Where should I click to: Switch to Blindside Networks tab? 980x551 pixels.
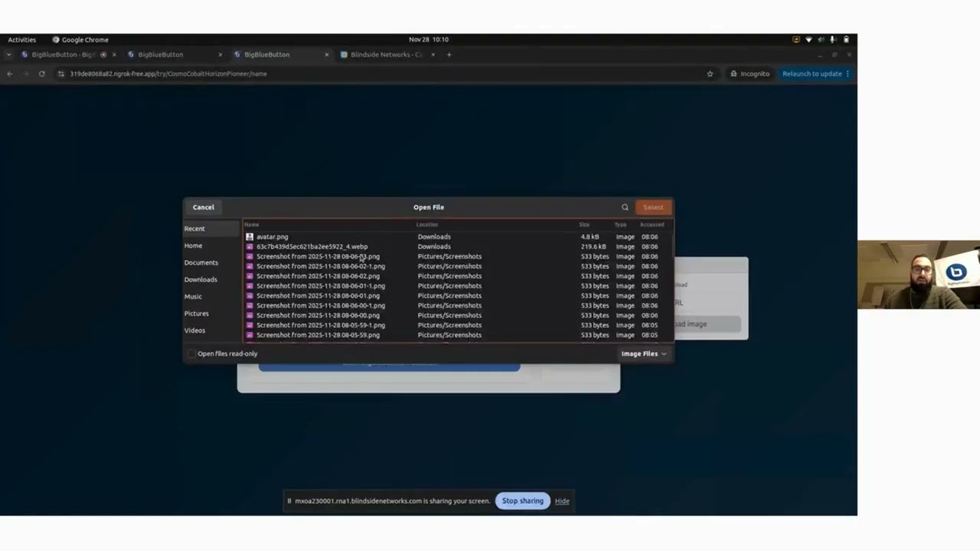tap(387, 54)
